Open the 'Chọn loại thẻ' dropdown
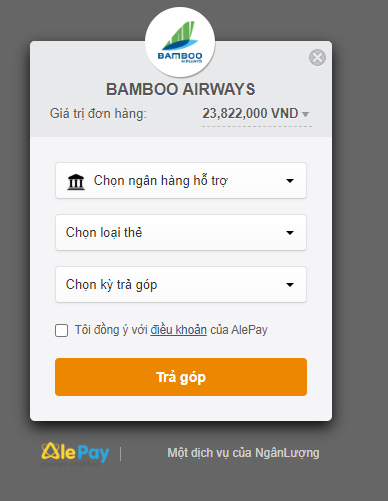Viewport: 388px width, 501px height. point(181,233)
